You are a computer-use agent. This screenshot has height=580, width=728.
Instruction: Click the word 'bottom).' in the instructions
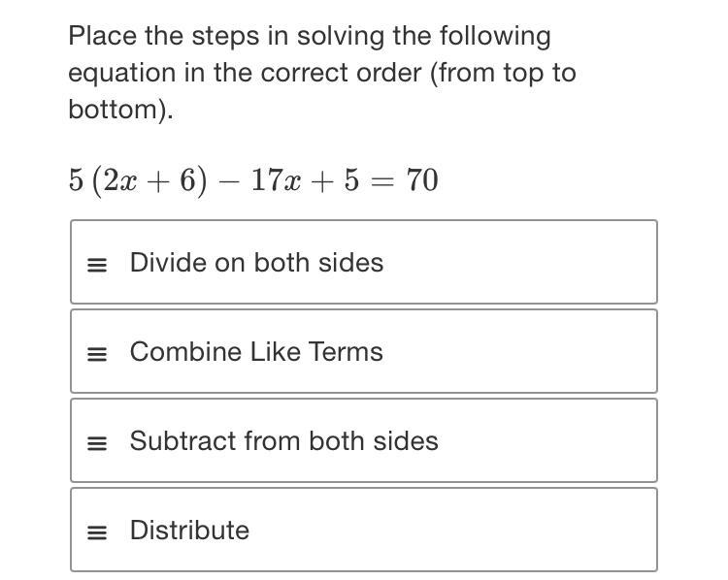[120, 110]
